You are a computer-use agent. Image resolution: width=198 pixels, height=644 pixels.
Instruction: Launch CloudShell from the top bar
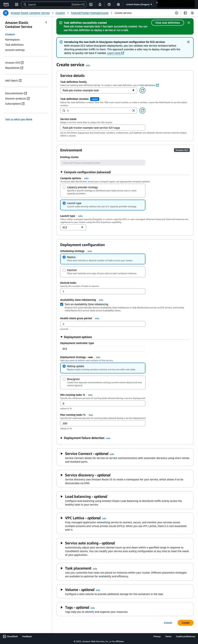(91, 4)
